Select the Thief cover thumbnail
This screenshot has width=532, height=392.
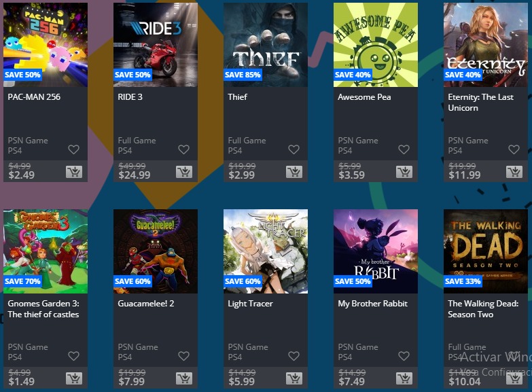[266, 45]
